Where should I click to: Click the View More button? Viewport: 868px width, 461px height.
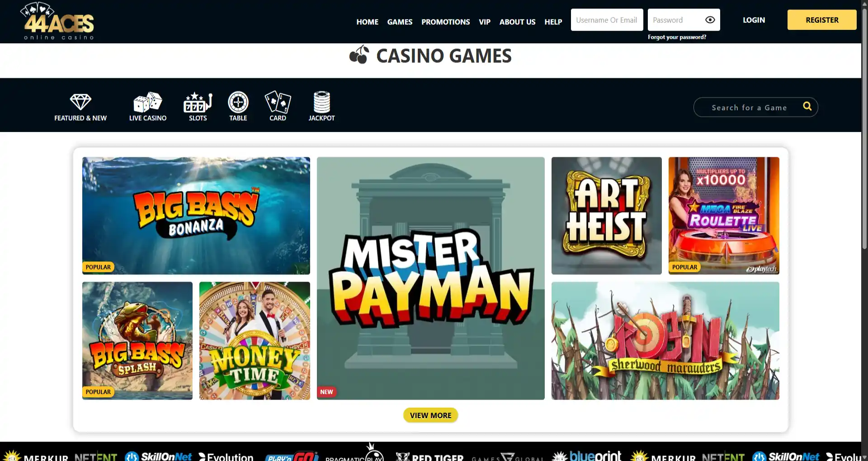pyautogui.click(x=430, y=415)
